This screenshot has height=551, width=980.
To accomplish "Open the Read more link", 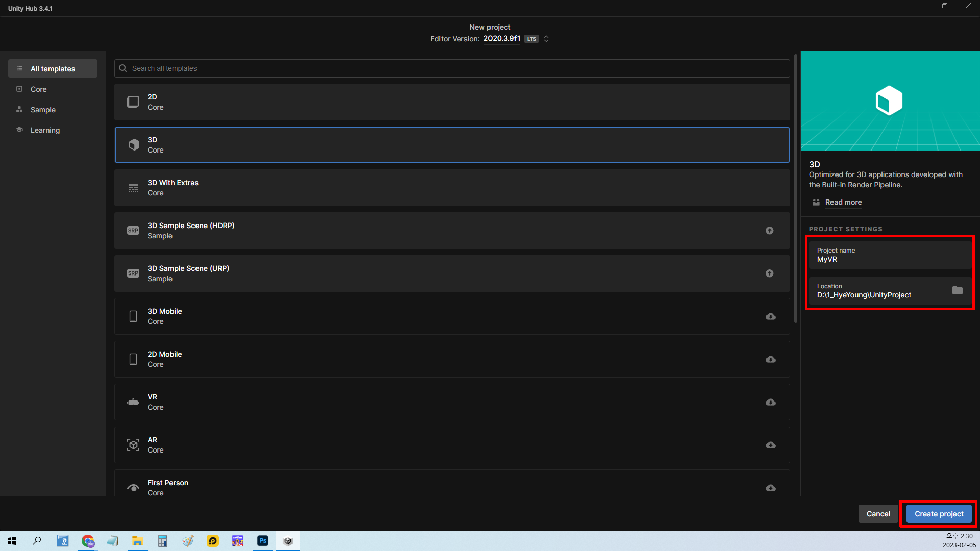I will (x=843, y=202).
